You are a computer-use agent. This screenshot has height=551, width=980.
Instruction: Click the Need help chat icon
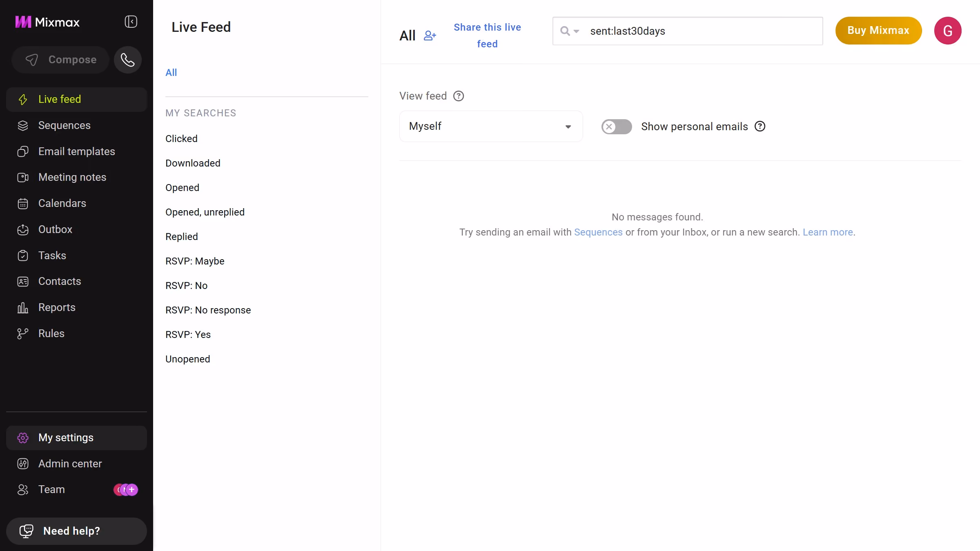(x=27, y=531)
